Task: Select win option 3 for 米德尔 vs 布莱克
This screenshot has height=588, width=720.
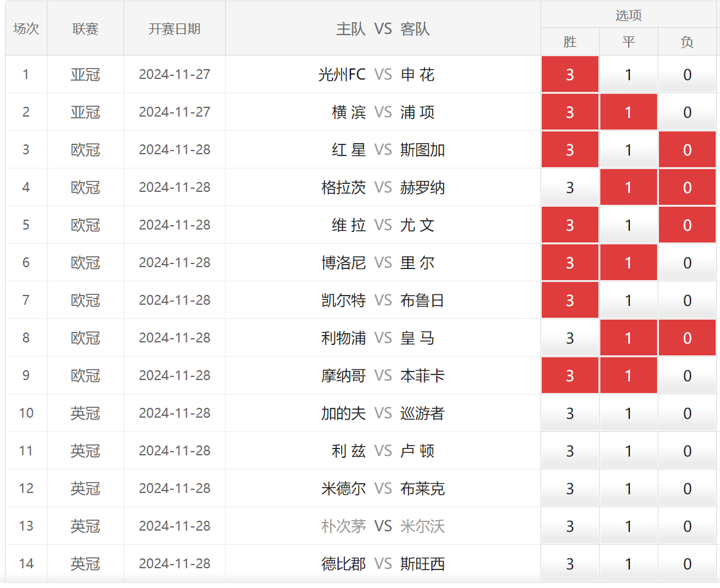Action: [570, 489]
